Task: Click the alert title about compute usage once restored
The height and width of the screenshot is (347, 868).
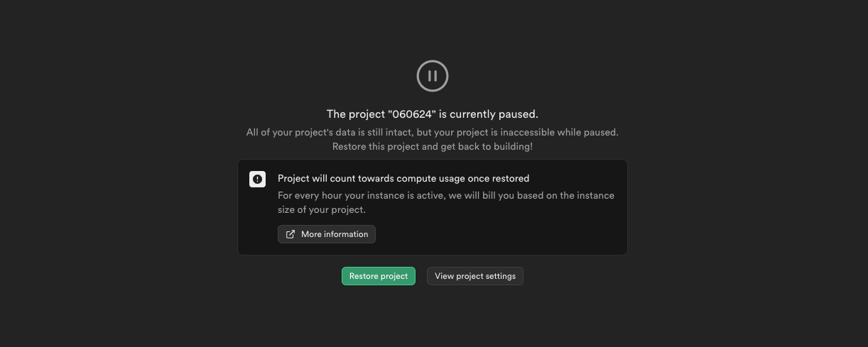Action: [x=403, y=179]
